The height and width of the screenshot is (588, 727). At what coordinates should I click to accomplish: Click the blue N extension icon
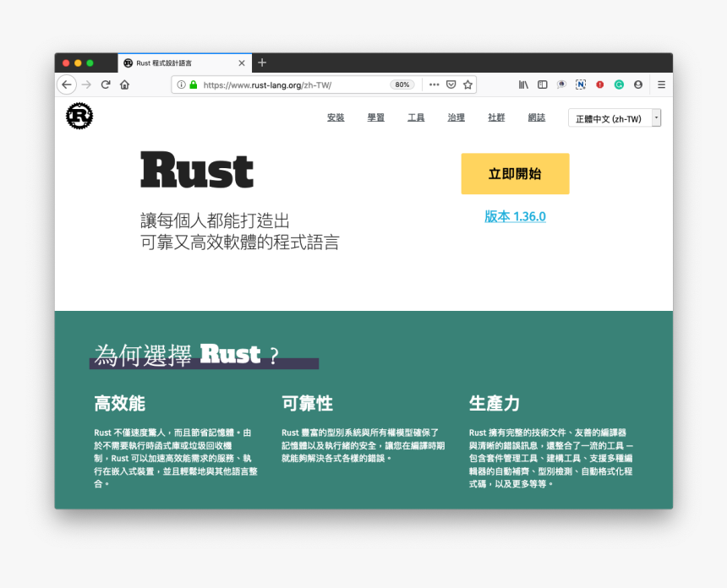(x=581, y=84)
